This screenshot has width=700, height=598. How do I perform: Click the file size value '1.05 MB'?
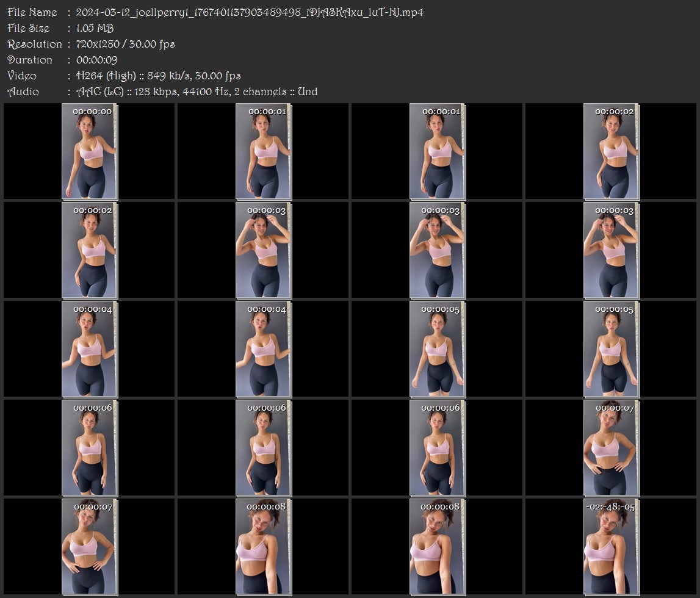(x=95, y=28)
